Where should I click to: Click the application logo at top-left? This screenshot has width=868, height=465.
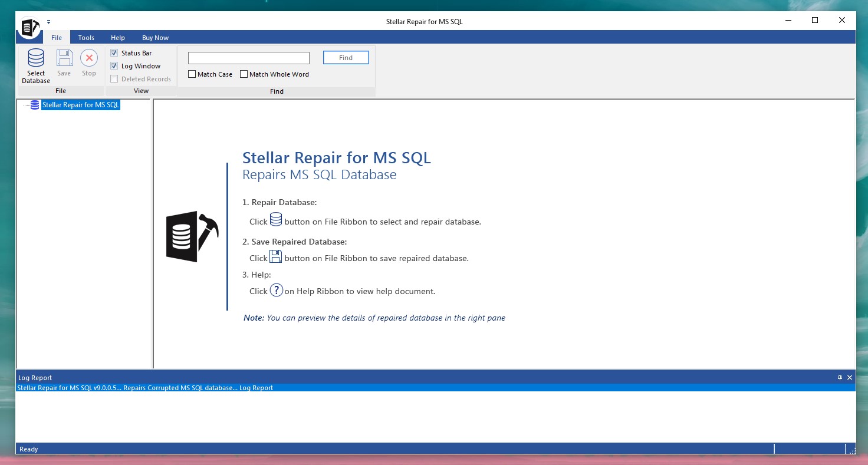[29, 28]
